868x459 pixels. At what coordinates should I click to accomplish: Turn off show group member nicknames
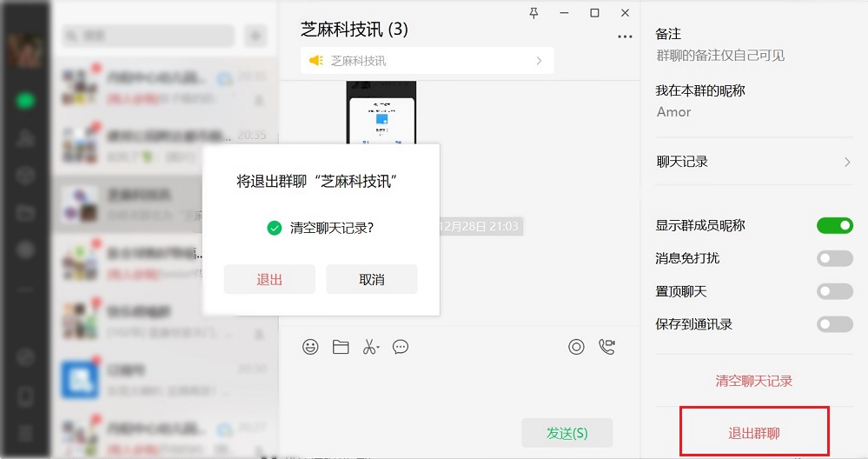click(x=835, y=225)
